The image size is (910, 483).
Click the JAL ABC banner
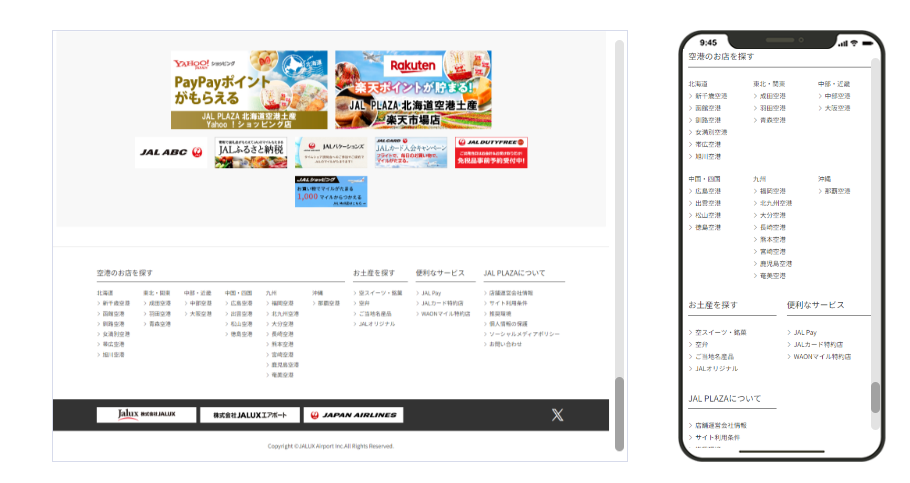171,152
